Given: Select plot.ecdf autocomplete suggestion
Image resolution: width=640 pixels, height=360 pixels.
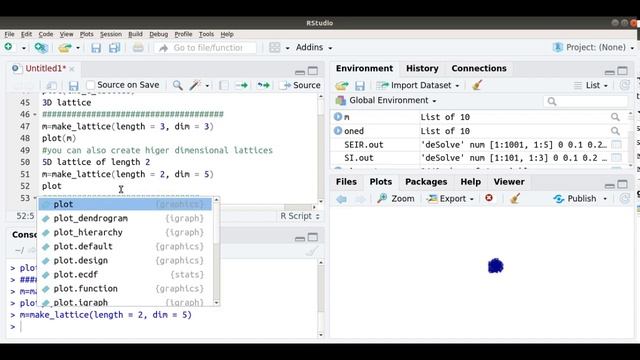Looking at the screenshot, I should tap(125, 275).
